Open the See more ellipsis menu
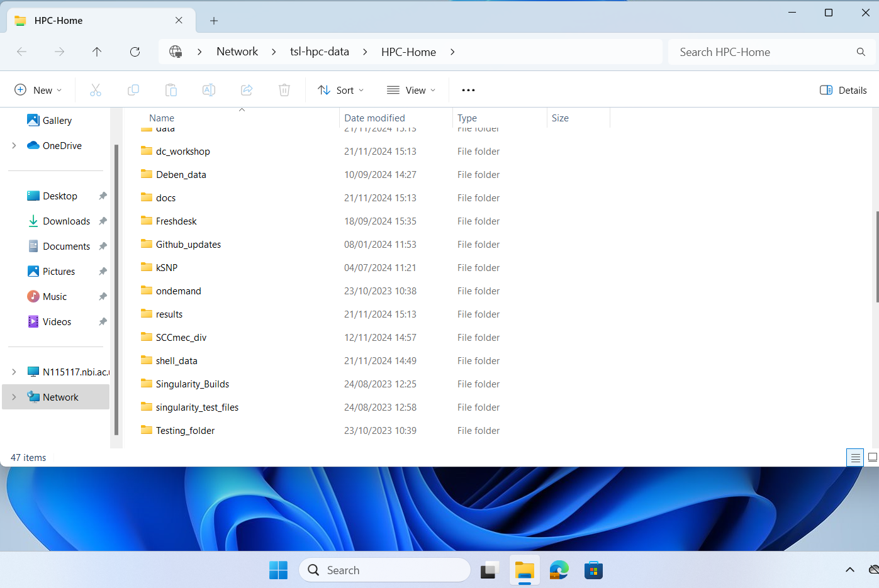 [468, 90]
